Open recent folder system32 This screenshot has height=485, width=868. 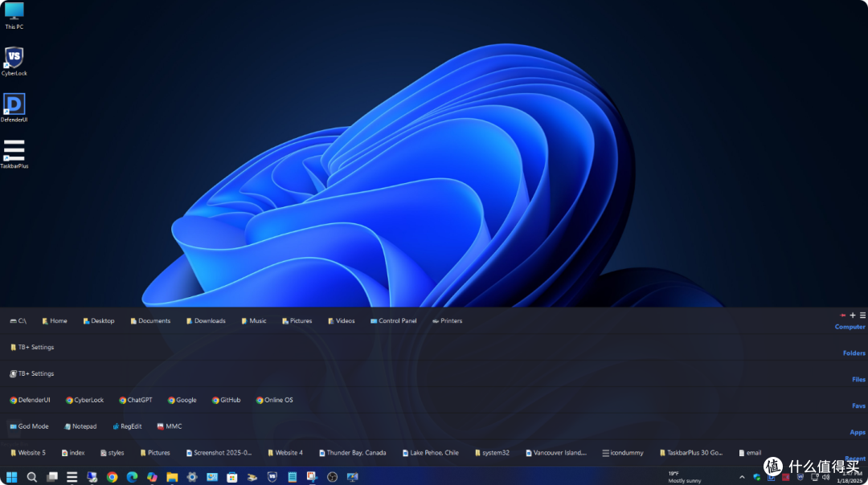tap(492, 453)
